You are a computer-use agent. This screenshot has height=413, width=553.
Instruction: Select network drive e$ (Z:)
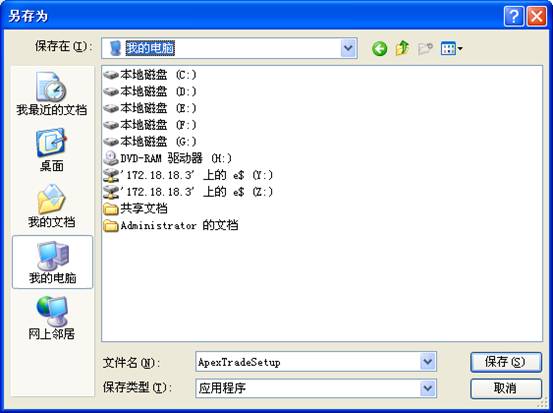pos(188,192)
